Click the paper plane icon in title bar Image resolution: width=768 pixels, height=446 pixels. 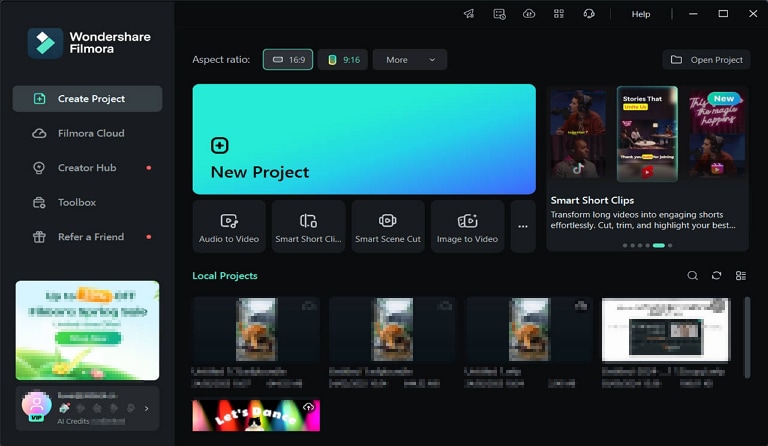tap(469, 14)
